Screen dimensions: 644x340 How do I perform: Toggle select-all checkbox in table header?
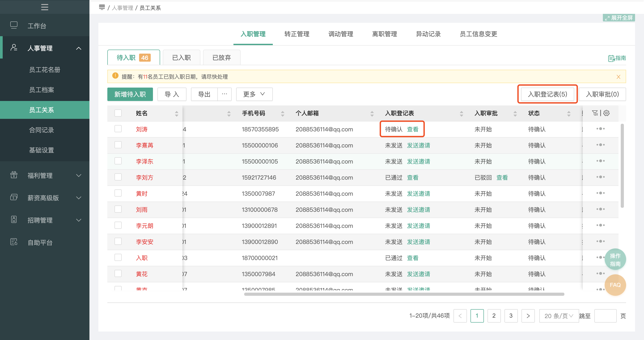point(118,113)
